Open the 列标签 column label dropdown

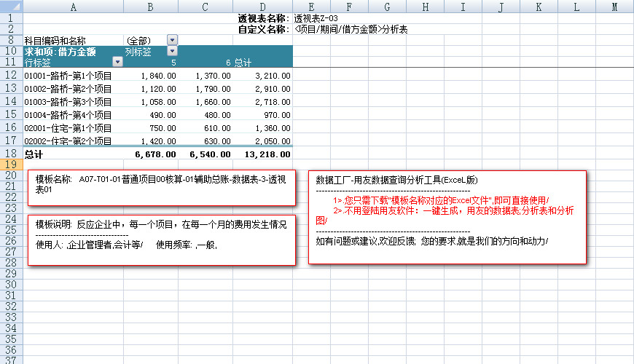tap(172, 51)
